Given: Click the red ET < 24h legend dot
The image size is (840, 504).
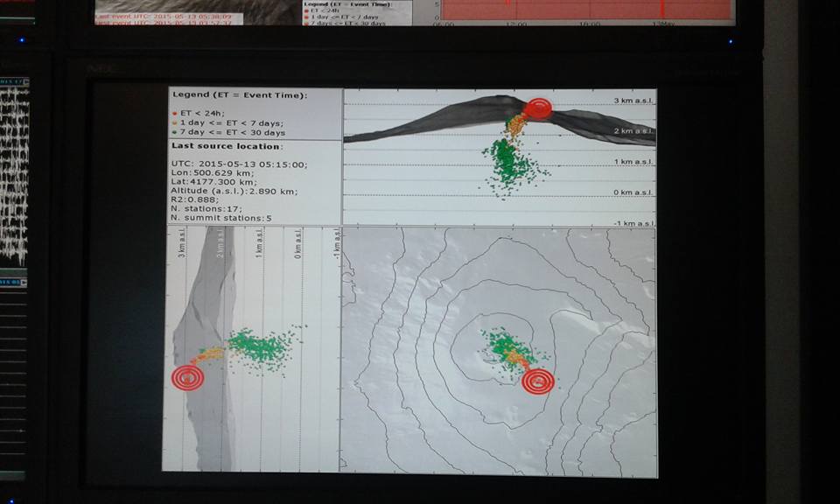Looking at the screenshot, I should pyautogui.click(x=174, y=113).
